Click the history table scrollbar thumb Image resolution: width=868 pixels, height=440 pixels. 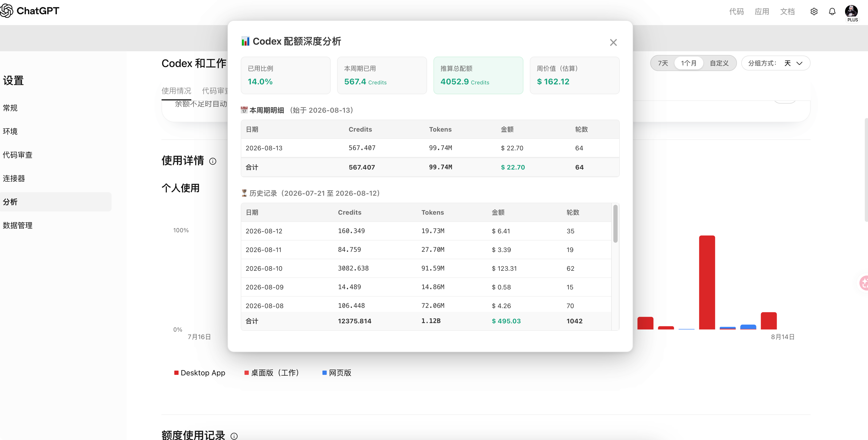(615, 224)
